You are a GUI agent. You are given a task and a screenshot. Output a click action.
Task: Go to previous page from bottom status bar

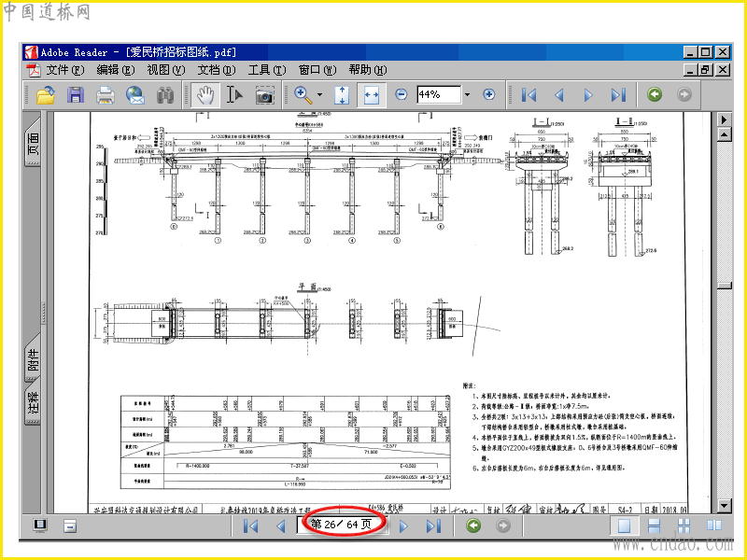(x=281, y=526)
